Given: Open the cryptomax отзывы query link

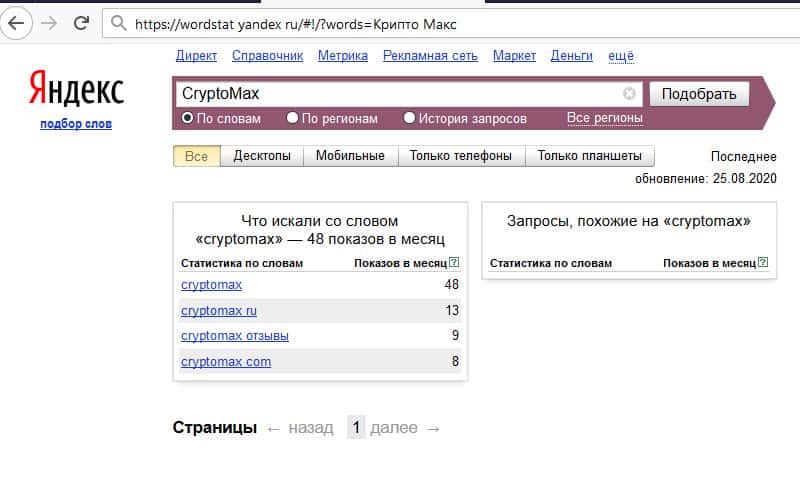Looking at the screenshot, I should tap(234, 336).
